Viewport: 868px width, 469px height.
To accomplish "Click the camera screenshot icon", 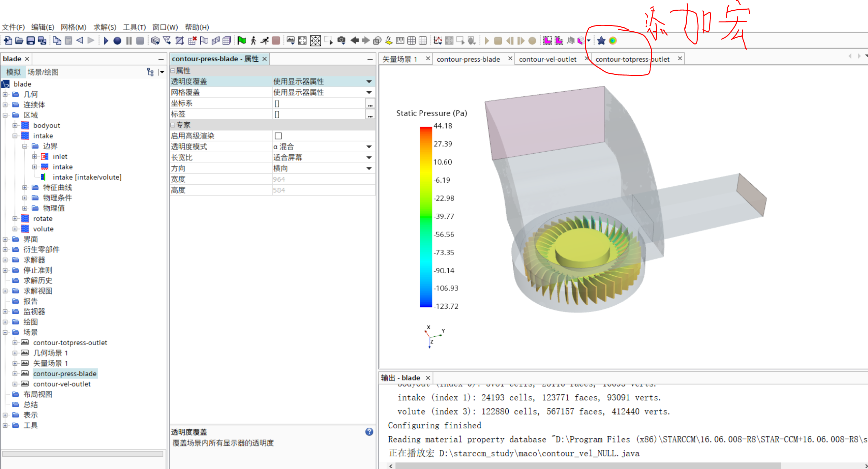I will [x=341, y=41].
